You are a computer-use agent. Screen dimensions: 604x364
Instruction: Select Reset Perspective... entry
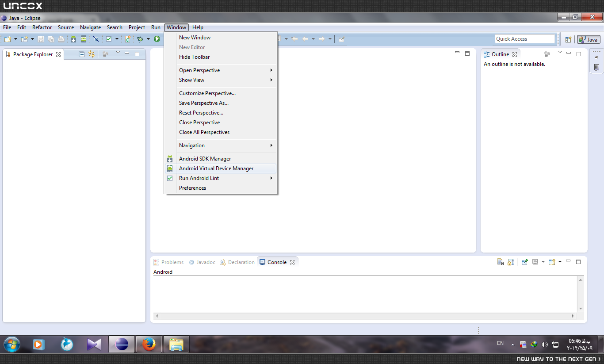coord(221,113)
